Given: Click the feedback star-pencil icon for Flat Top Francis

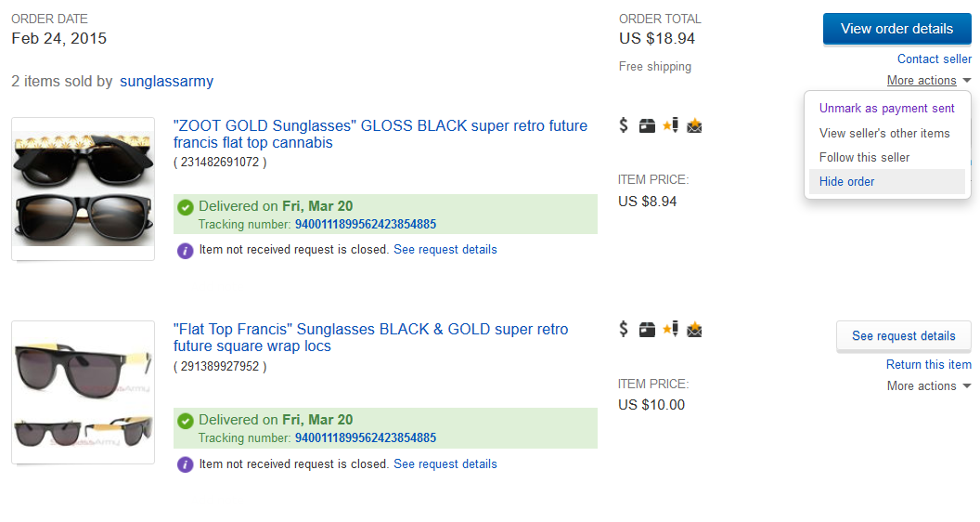Looking at the screenshot, I should pyautogui.click(x=671, y=329).
